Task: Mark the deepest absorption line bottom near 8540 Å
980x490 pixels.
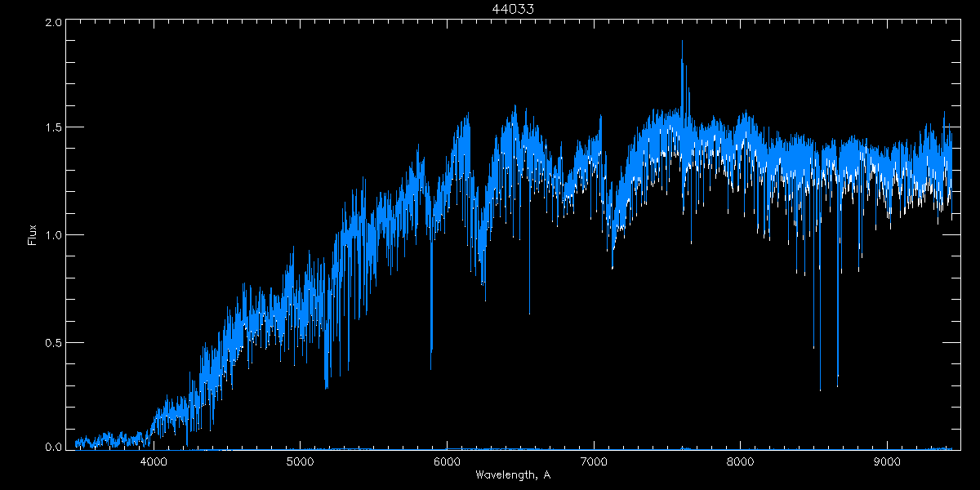Action: [x=820, y=390]
